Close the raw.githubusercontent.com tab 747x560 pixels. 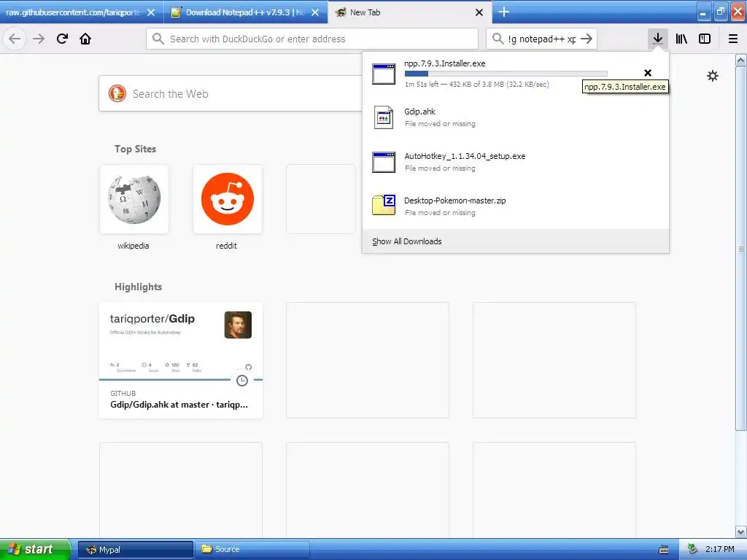point(151,12)
